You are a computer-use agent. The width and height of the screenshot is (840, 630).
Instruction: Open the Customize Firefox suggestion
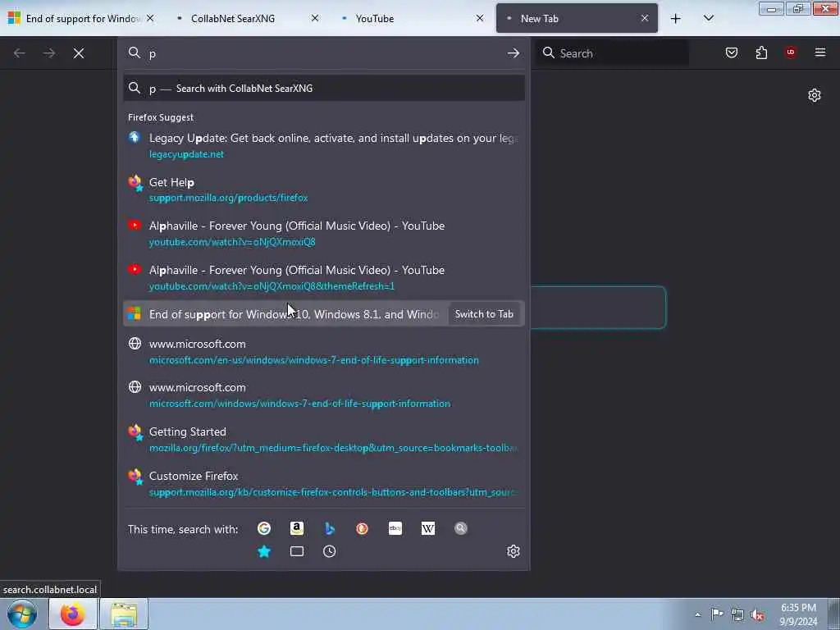tap(323, 484)
